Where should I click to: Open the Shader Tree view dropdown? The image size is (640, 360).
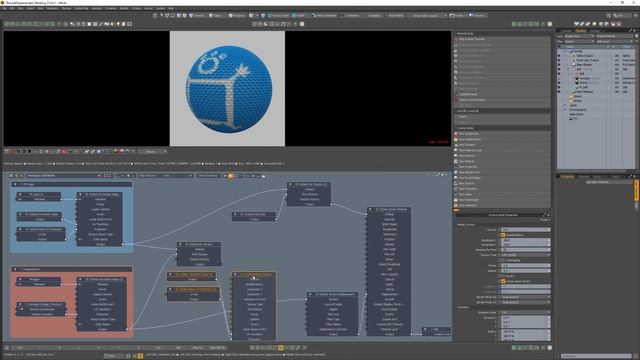[579, 36]
